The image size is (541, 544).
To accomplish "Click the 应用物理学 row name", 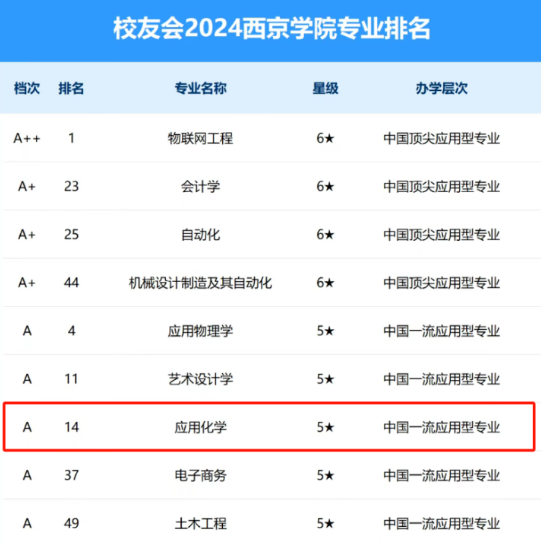I will [x=201, y=331].
